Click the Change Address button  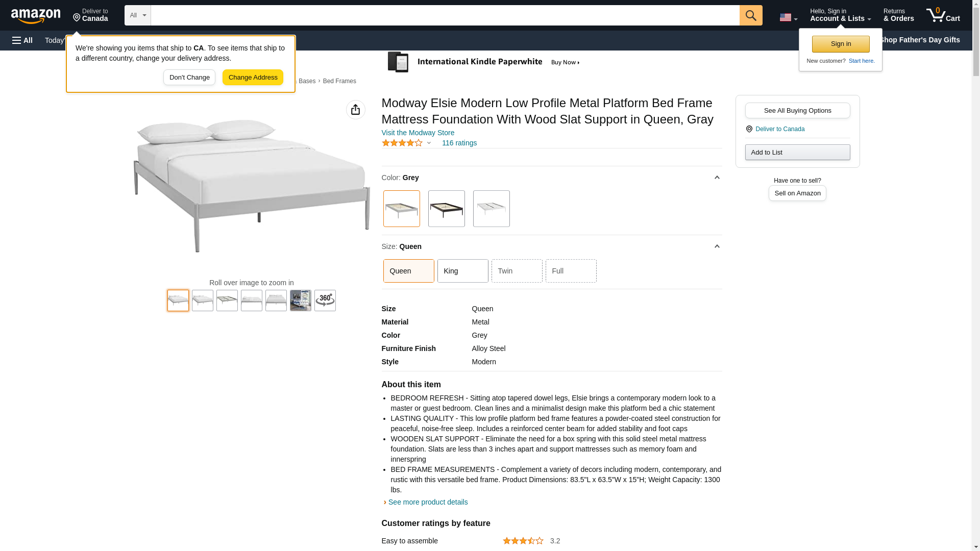coord(253,78)
